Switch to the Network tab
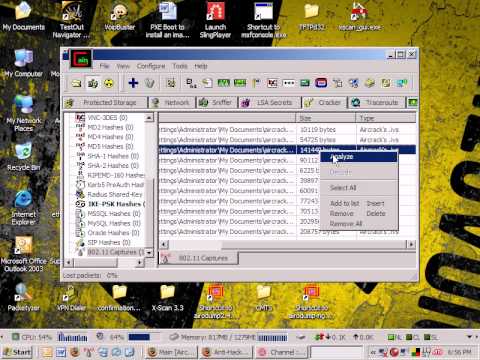Viewport: 480px width, 360px height. [x=171, y=103]
